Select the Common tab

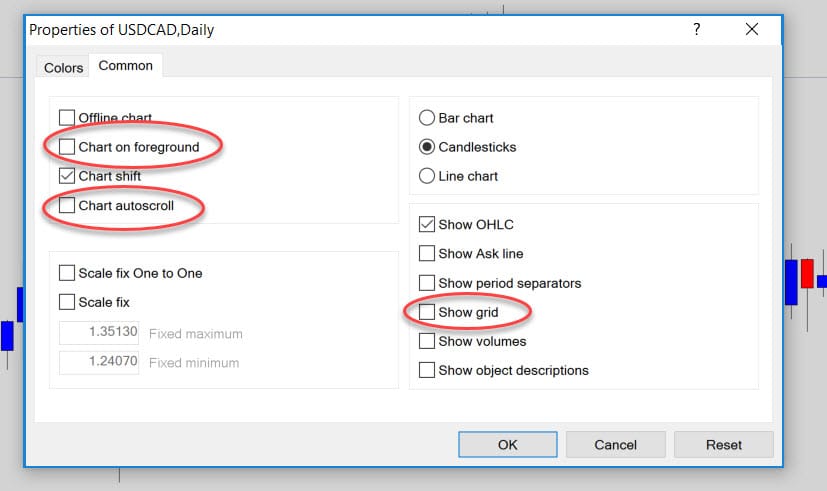pos(126,65)
